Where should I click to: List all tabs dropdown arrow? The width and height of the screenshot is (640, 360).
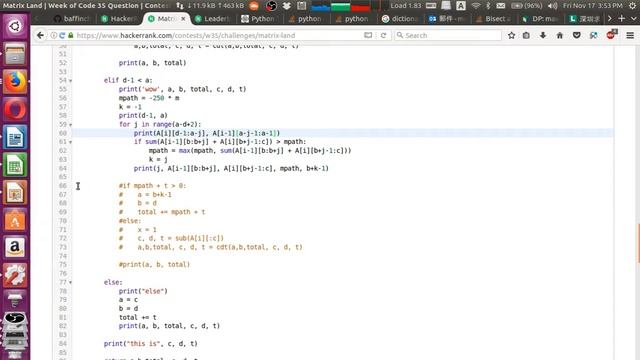pos(633,18)
